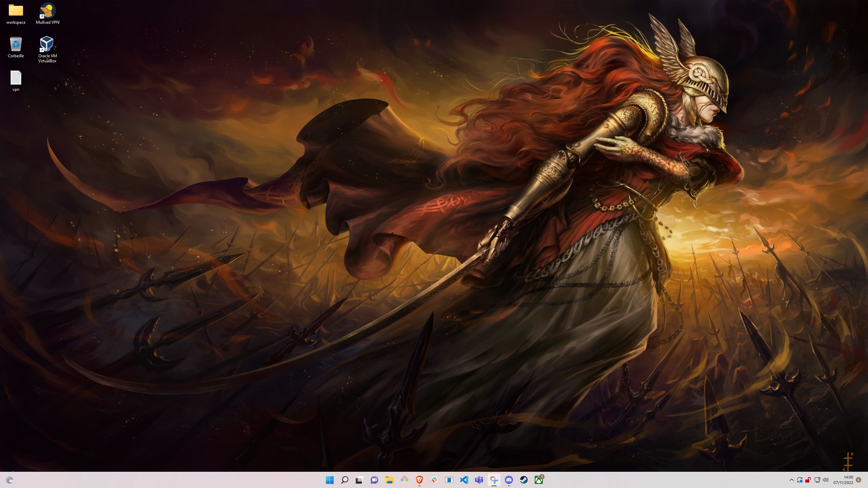Viewport: 868px width, 488px height.
Task: Launch Teams Chat (purple camera icon)
Action: 374,480
